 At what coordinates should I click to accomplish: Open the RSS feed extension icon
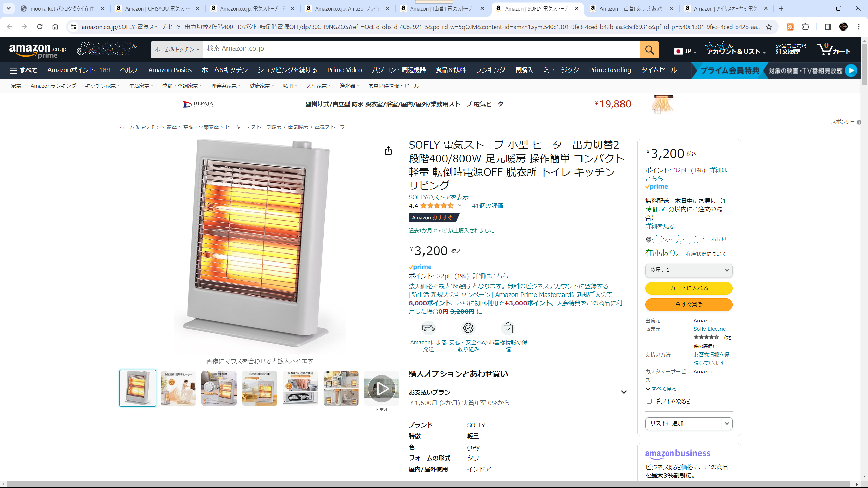click(790, 27)
